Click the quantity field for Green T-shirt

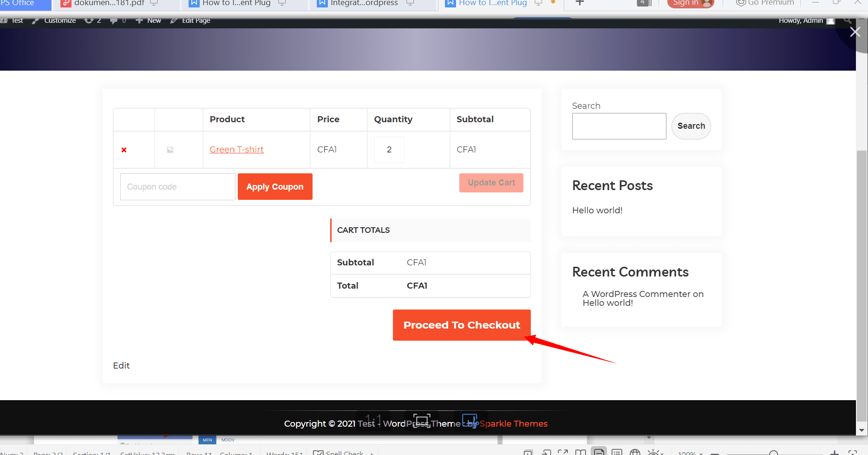(x=389, y=150)
